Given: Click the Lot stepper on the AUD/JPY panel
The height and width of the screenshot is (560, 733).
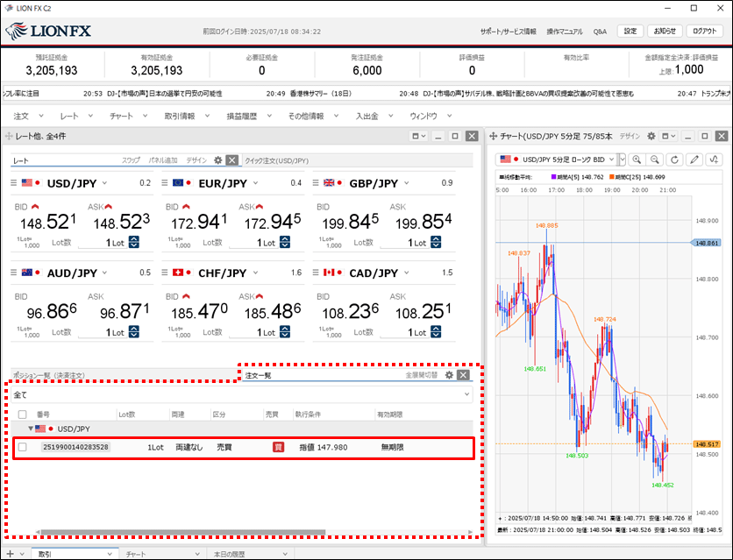Looking at the screenshot, I should point(134,331).
